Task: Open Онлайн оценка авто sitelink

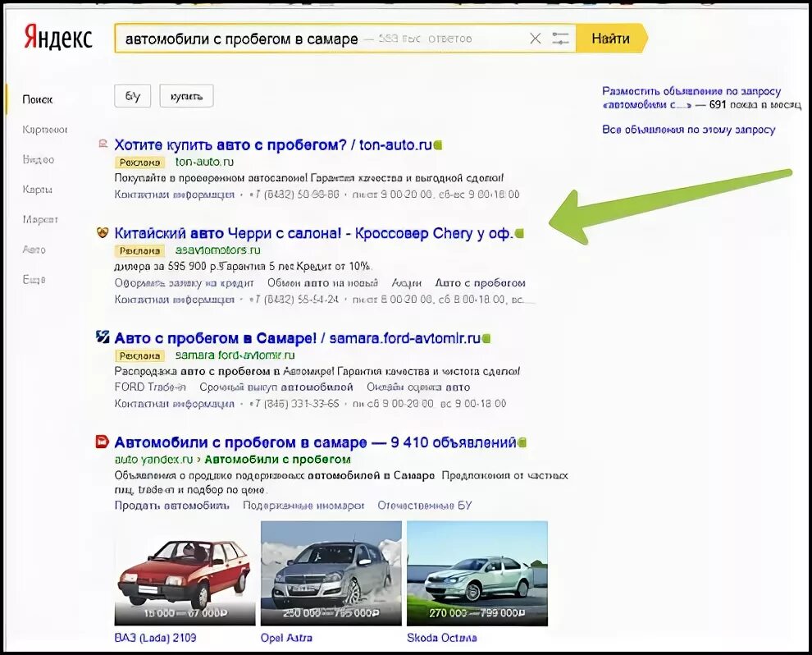Action: tap(418, 387)
